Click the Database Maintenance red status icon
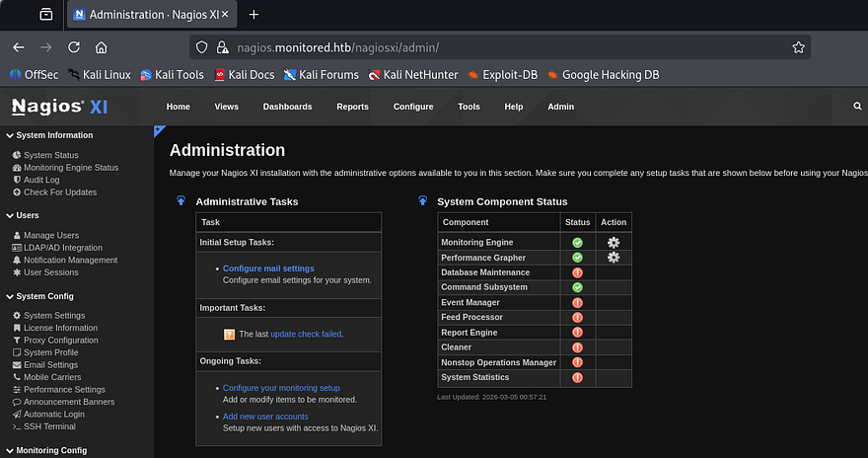Viewport: 868px width, 458px height. click(577, 272)
